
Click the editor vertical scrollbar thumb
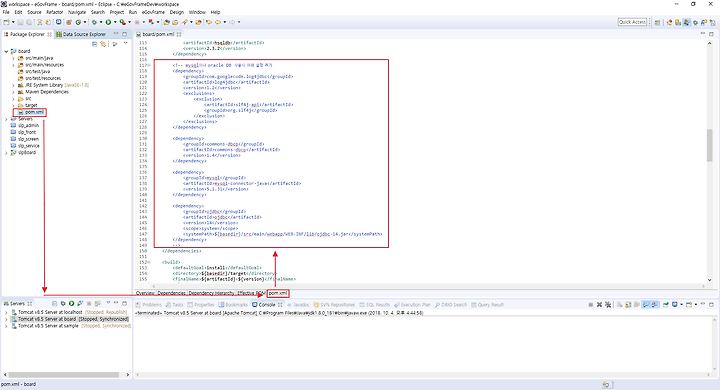710,146
